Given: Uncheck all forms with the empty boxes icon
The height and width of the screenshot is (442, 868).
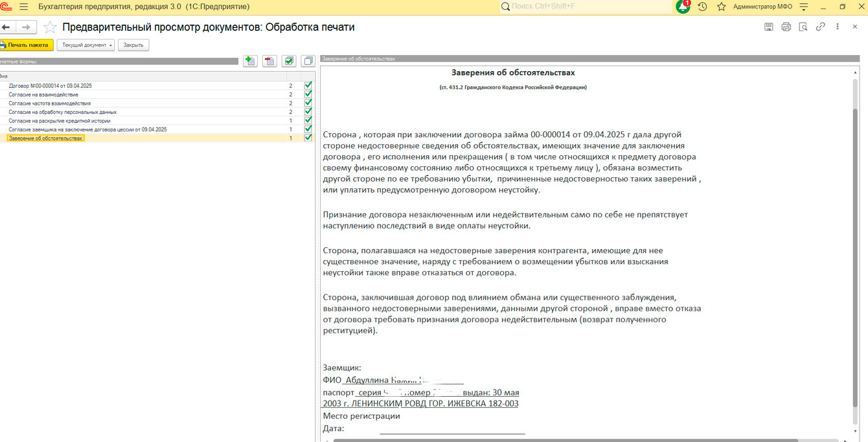Looking at the screenshot, I should click(x=308, y=61).
